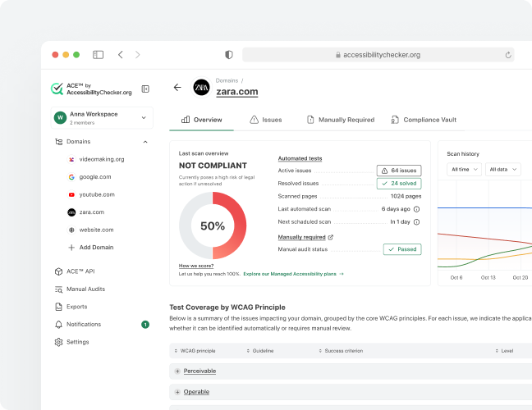
Task: Collapse the Domains section chevron
Action: 145,142
